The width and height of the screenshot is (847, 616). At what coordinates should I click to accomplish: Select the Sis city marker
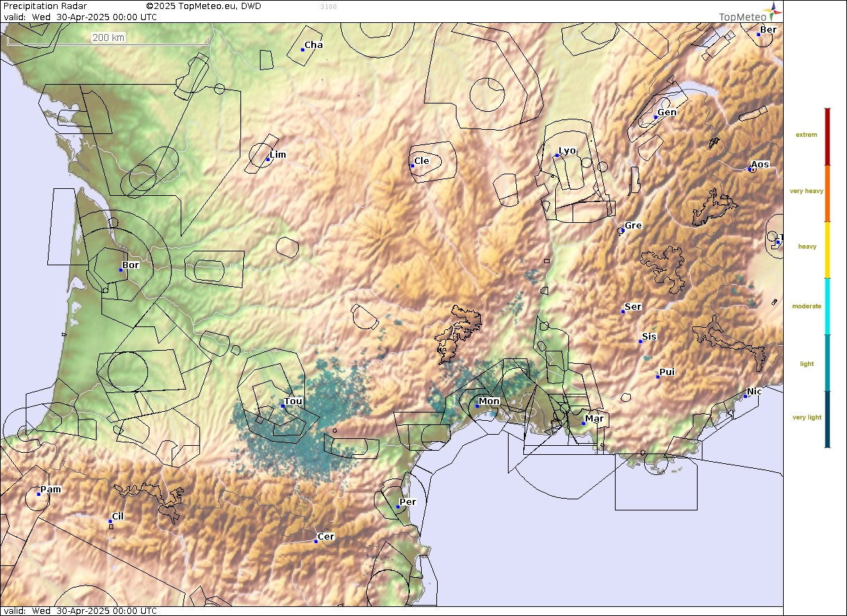coord(640,341)
